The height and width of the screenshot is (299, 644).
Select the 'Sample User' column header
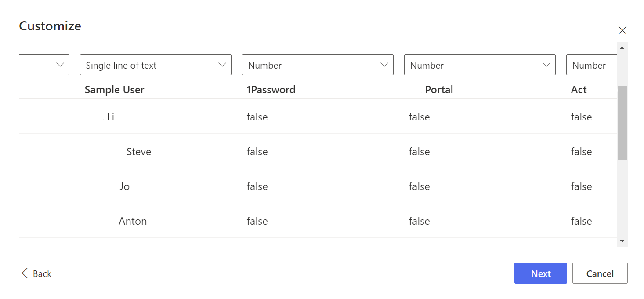click(x=114, y=90)
